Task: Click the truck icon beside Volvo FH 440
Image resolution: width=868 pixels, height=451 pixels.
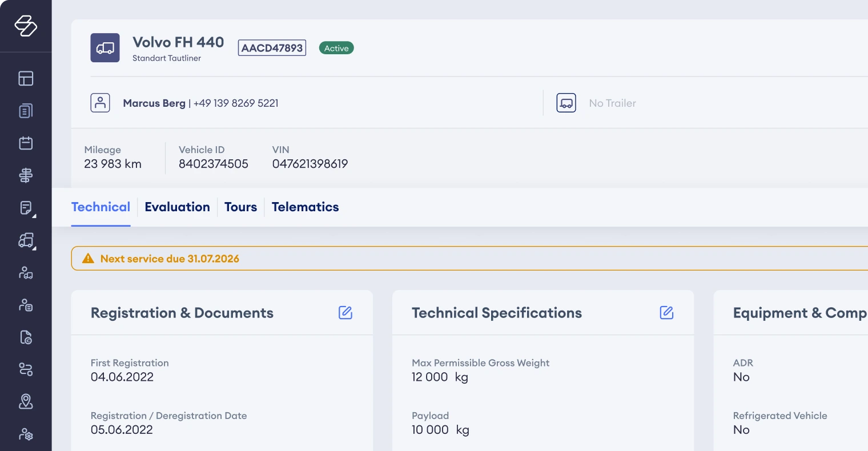Action: tap(105, 48)
